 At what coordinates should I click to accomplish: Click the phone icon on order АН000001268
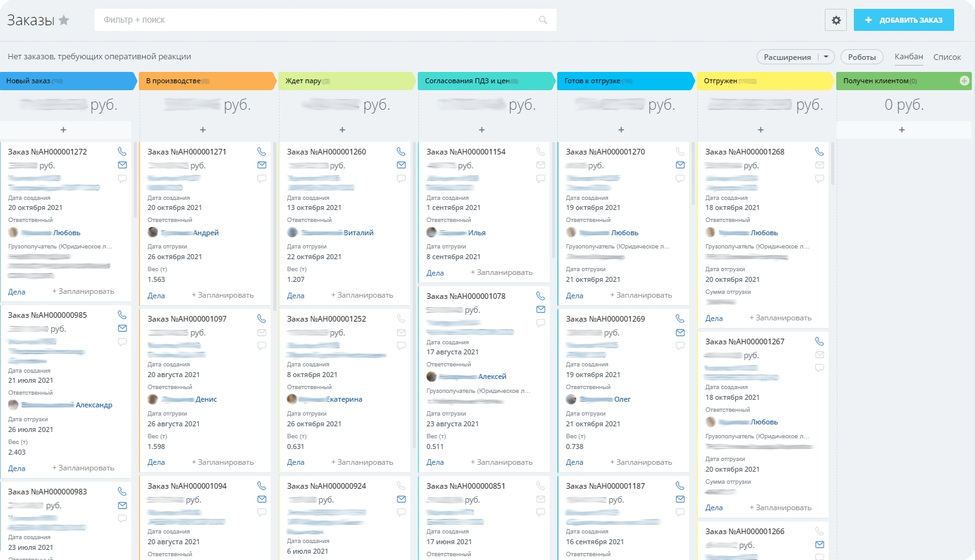point(820,152)
